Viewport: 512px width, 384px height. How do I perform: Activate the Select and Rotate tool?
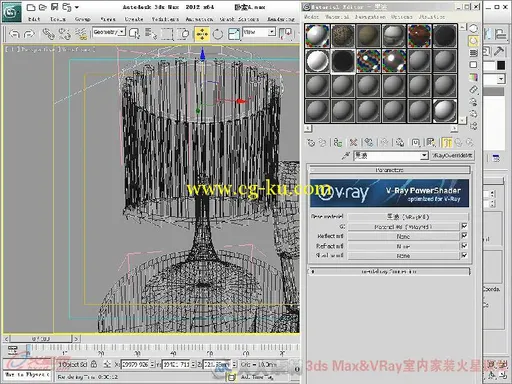pyautogui.click(x=218, y=34)
